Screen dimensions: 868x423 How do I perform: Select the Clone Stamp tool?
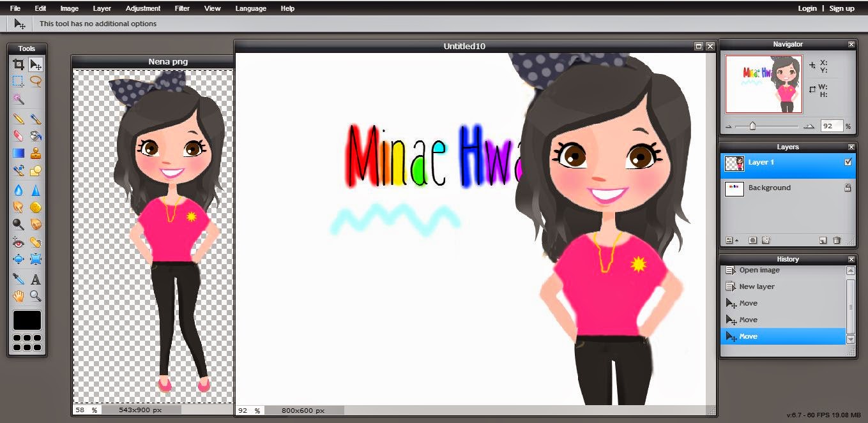pos(36,153)
